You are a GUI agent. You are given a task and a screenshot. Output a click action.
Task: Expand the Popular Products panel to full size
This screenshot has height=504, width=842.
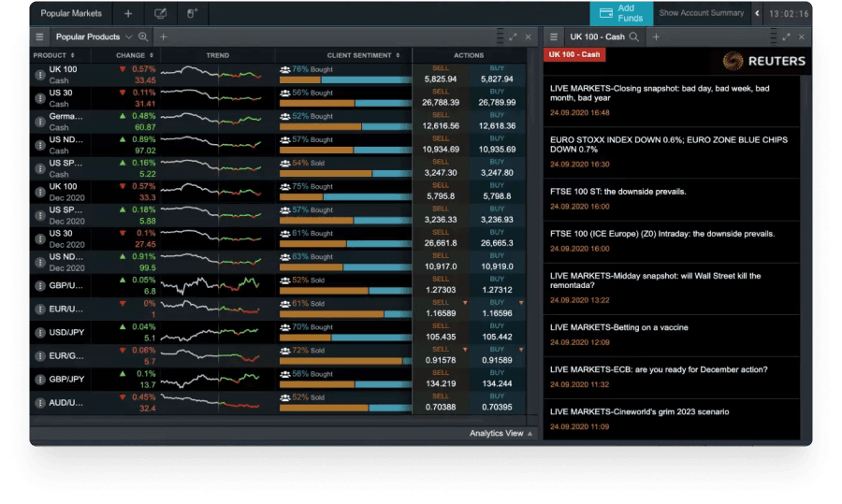point(513,36)
